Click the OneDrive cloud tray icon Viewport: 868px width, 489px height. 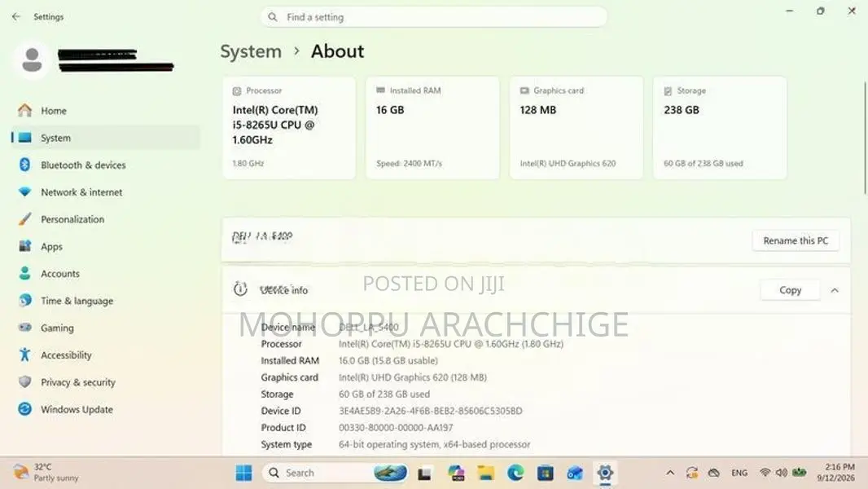(713, 473)
